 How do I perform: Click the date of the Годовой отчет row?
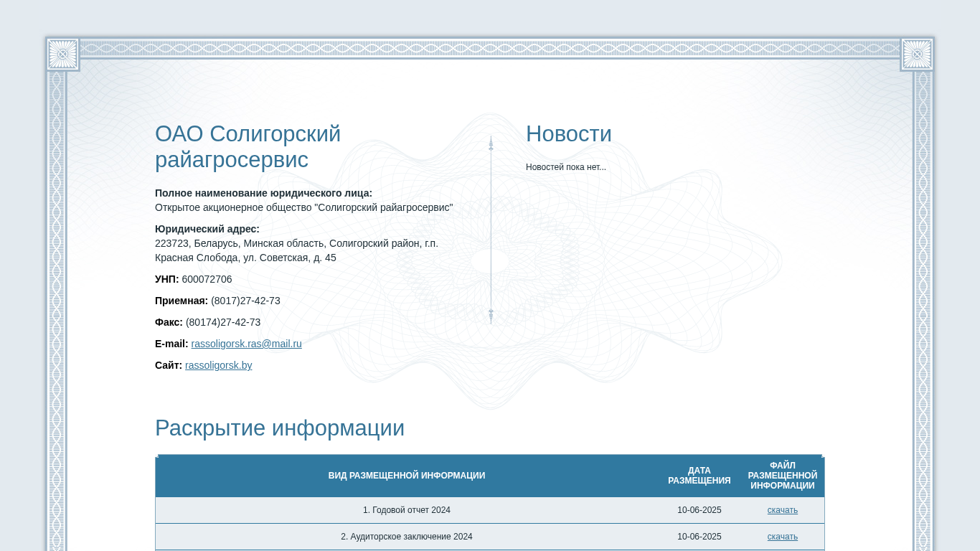click(x=699, y=510)
